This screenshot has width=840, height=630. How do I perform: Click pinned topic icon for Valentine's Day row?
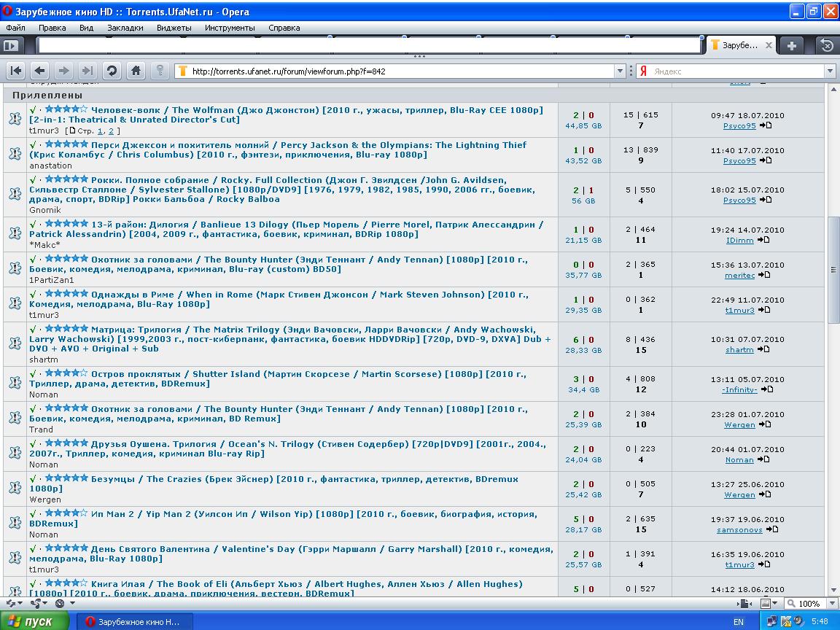point(15,559)
